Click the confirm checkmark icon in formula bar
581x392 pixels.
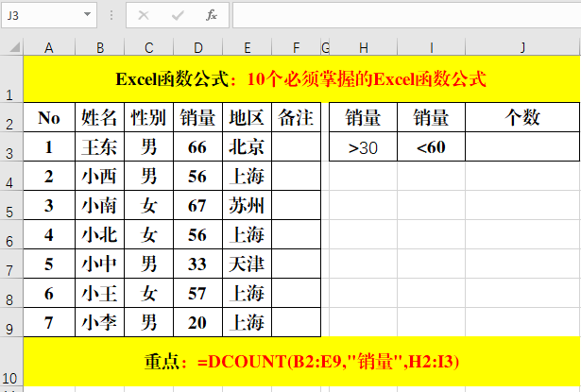pyautogui.click(x=178, y=15)
